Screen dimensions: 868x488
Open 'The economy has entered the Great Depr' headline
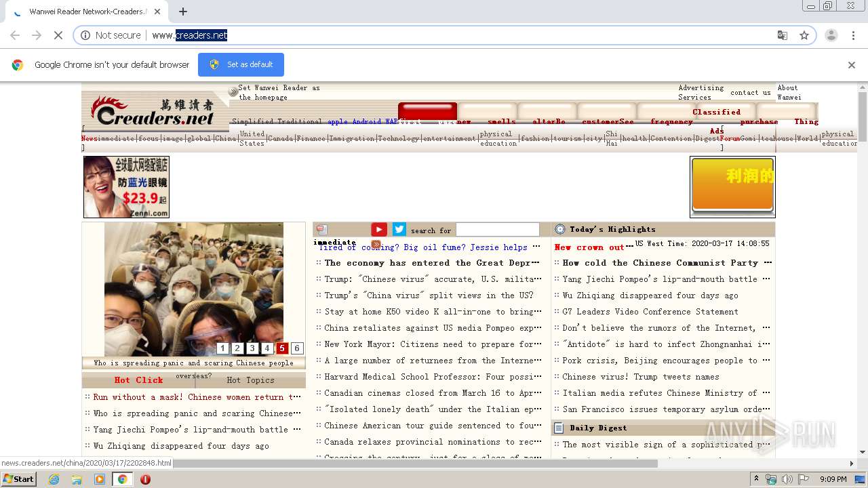[432, 263]
